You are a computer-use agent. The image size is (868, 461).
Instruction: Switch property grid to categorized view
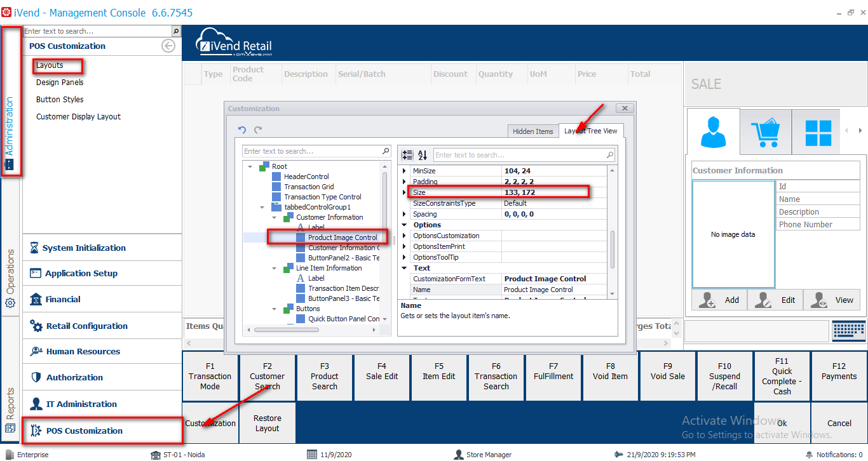[407, 155]
